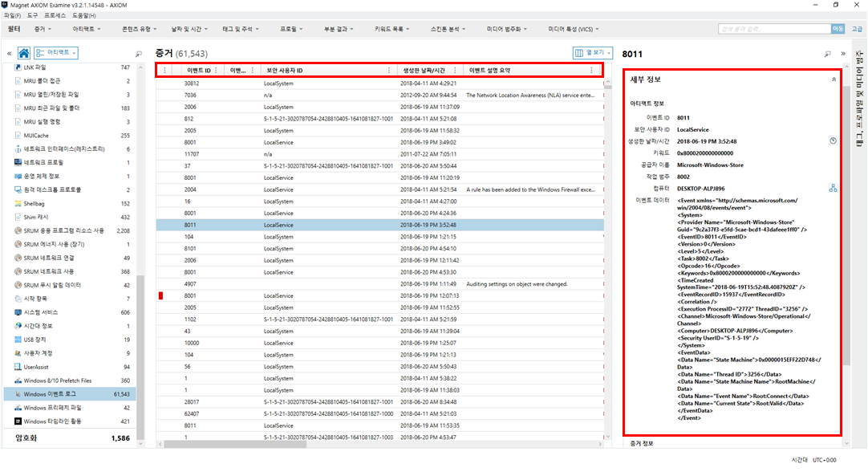Select the MRU 실행 명령 tree item
The height and width of the screenshot is (472, 868).
point(70,122)
